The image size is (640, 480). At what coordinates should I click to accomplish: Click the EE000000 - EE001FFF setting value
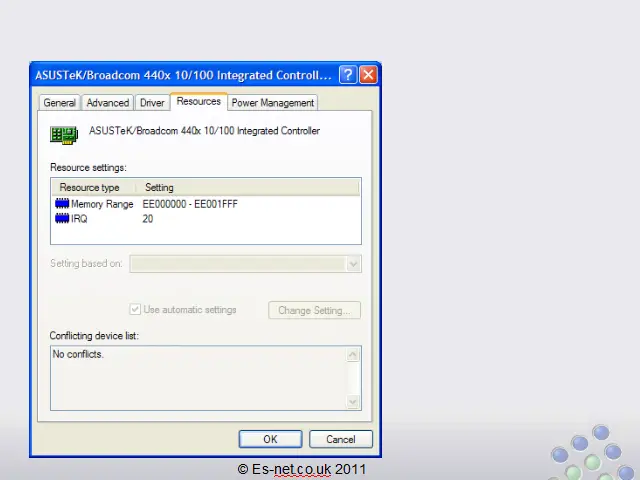[x=190, y=204]
